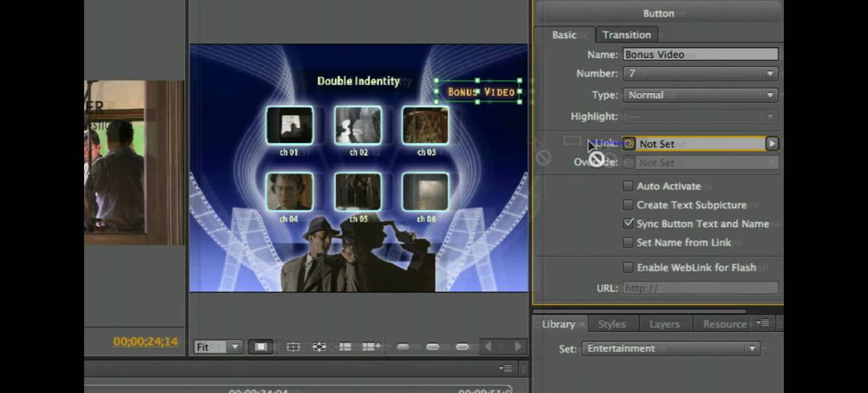Uncheck Sync Button Text and Name
Screen dimensions: 868x393
click(628, 224)
